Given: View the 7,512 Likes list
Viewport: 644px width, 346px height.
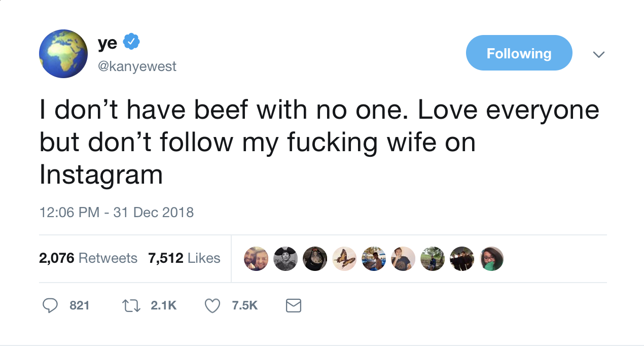Looking at the screenshot, I should click(x=184, y=258).
